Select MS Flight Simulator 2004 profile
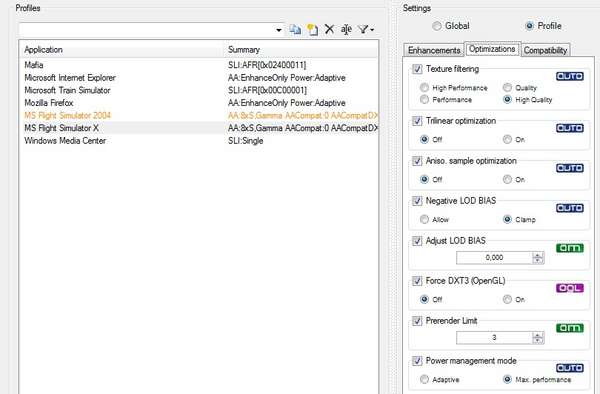This screenshot has height=394, width=600. [198, 116]
